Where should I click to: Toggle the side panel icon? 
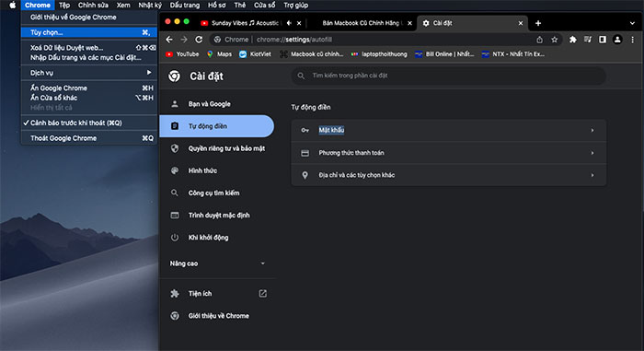click(602, 40)
